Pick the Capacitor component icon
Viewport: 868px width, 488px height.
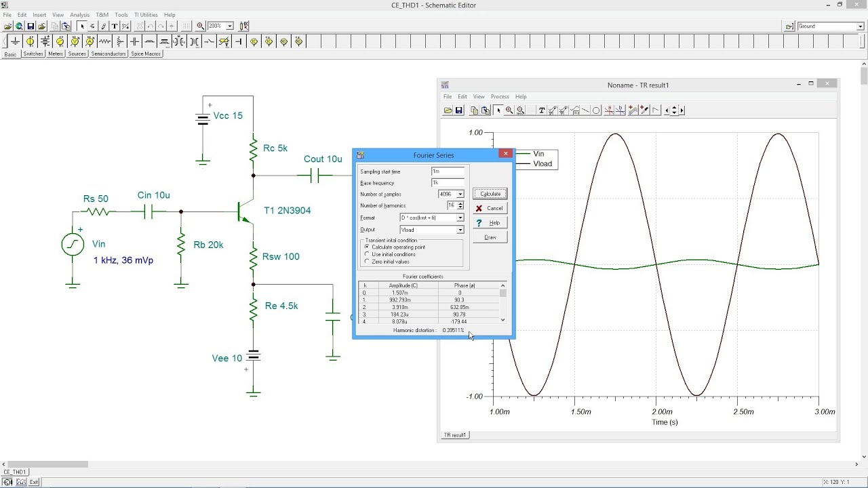(134, 41)
